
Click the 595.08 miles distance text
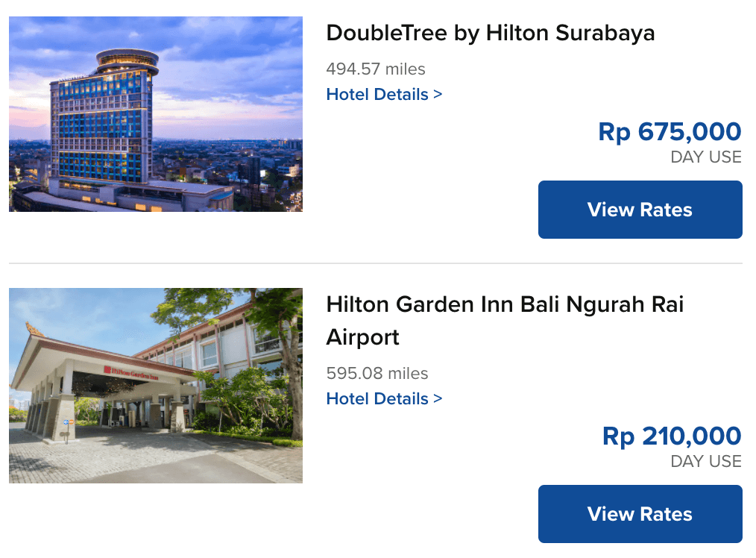click(x=377, y=373)
